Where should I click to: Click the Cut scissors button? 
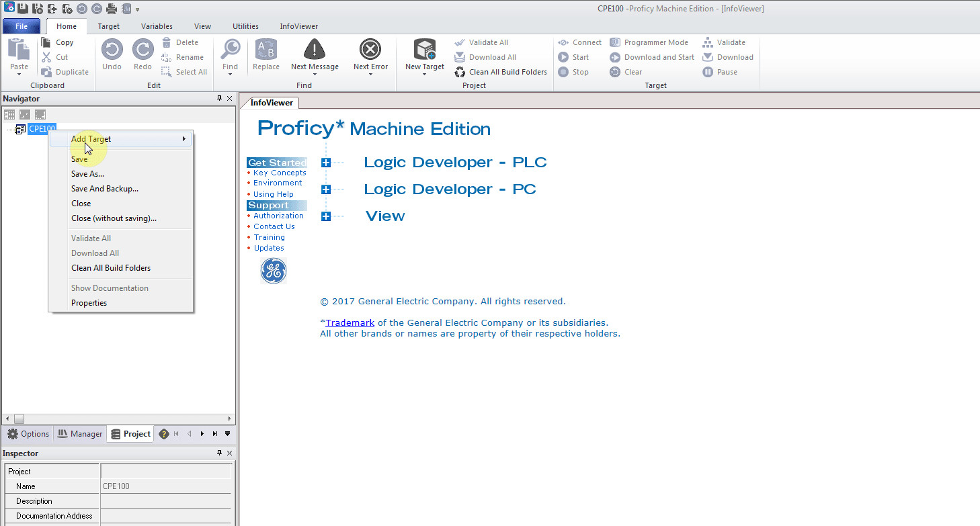point(55,57)
